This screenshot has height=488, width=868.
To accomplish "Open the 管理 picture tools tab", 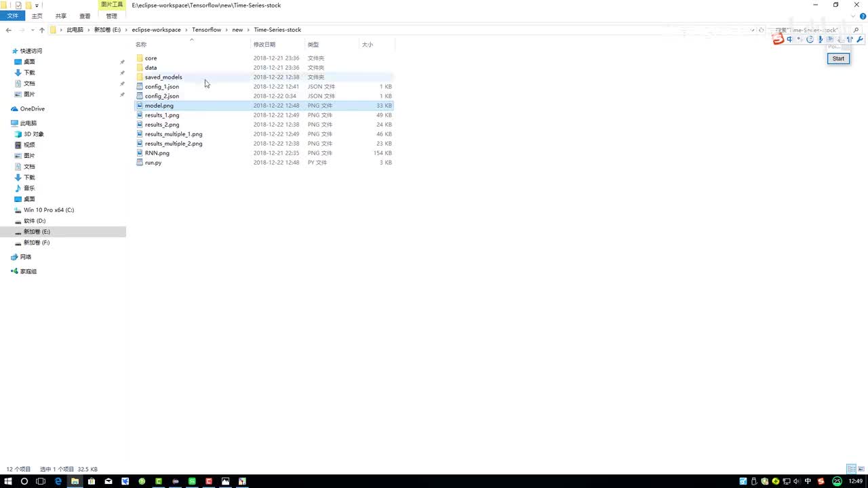I will [x=112, y=16].
